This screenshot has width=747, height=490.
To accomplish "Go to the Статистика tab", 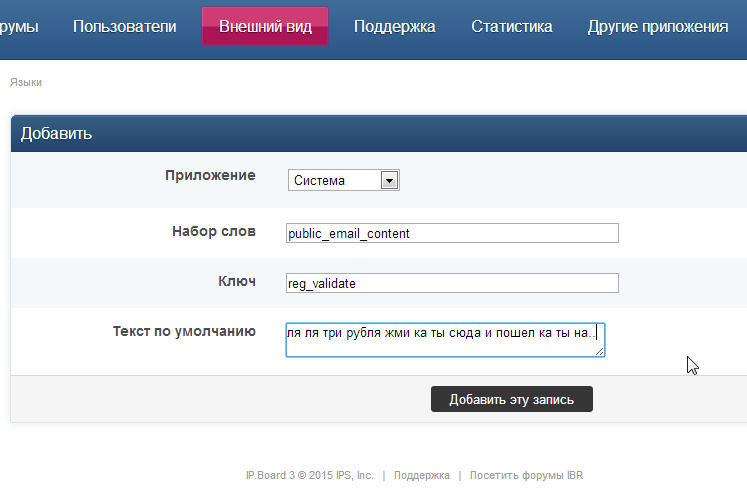I will point(511,27).
